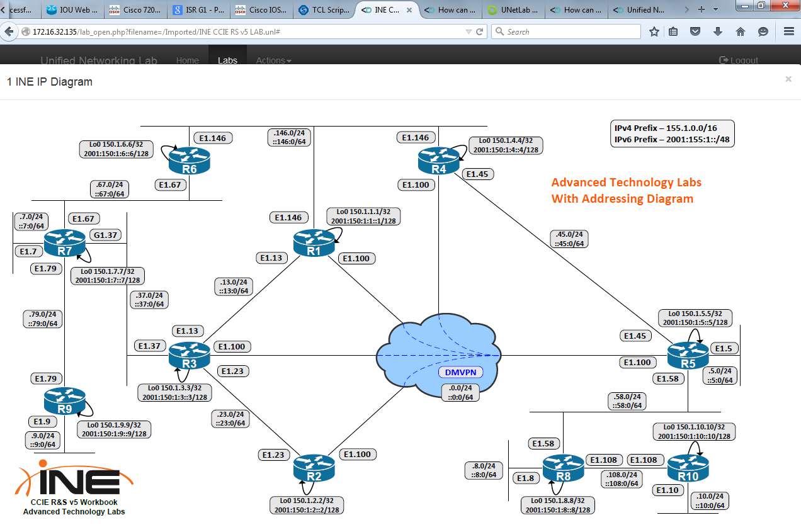Click the R6 router icon
This screenshot has width=801, height=532.
[190, 161]
